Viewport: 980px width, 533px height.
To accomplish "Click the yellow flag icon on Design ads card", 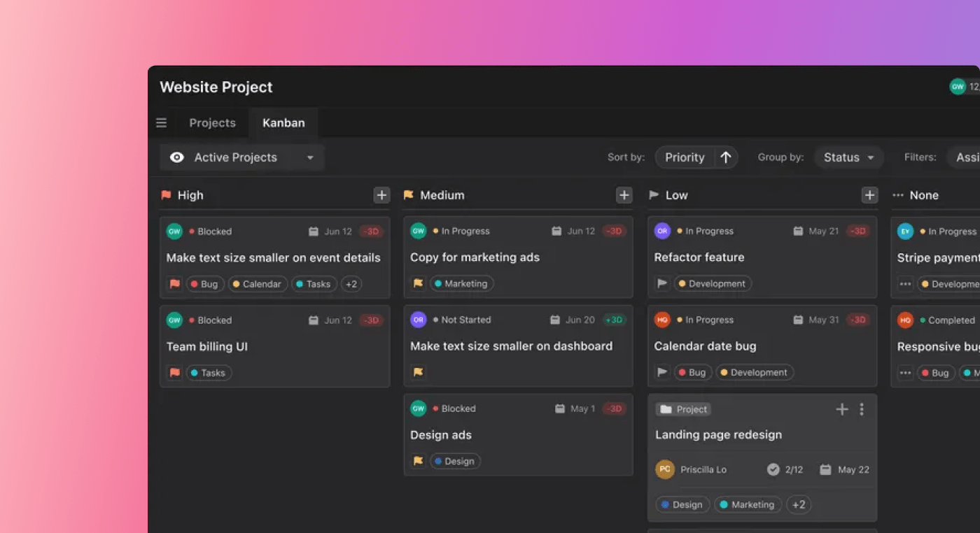I will click(x=418, y=461).
